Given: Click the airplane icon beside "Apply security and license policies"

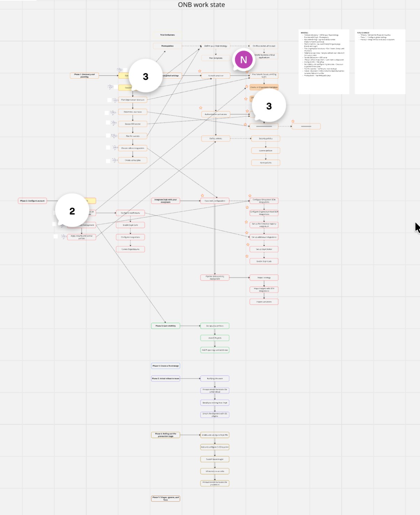Looking at the screenshot, I should (x=64, y=237).
